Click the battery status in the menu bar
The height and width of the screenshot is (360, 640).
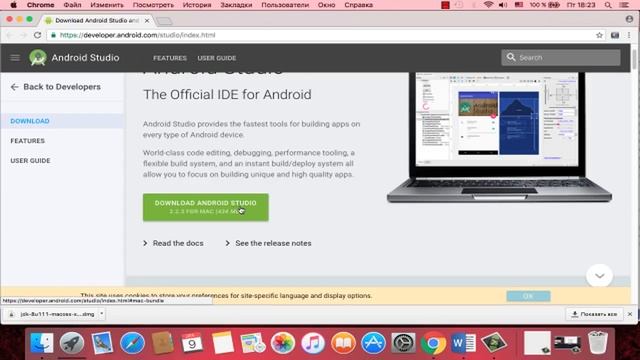pyautogui.click(x=544, y=5)
